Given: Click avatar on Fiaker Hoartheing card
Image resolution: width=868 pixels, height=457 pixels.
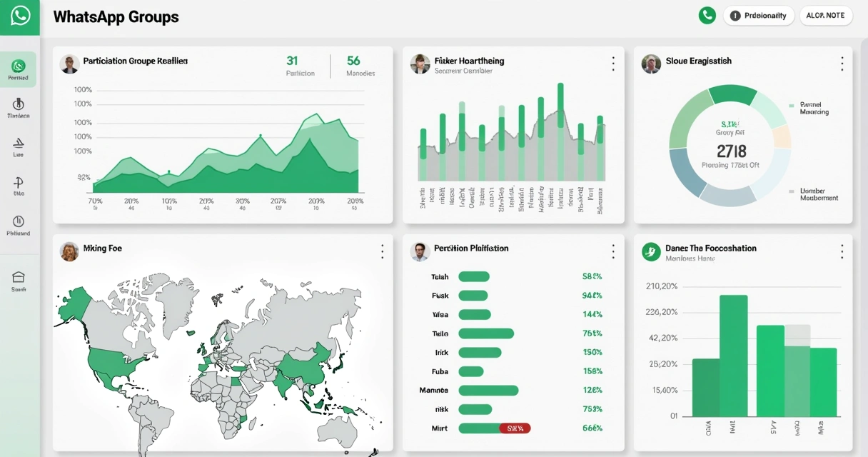Looking at the screenshot, I should pos(420,64).
